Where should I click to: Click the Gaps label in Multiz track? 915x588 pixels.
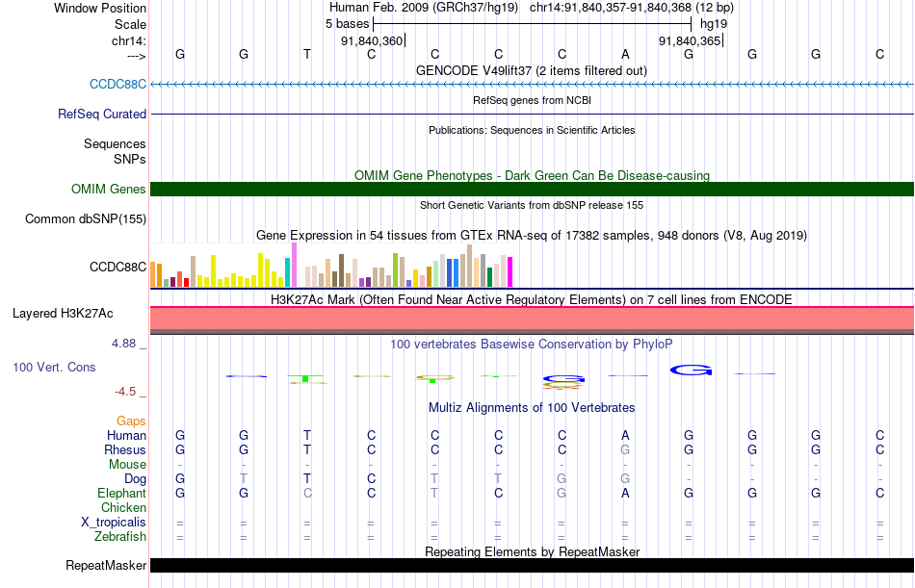pyautogui.click(x=131, y=422)
